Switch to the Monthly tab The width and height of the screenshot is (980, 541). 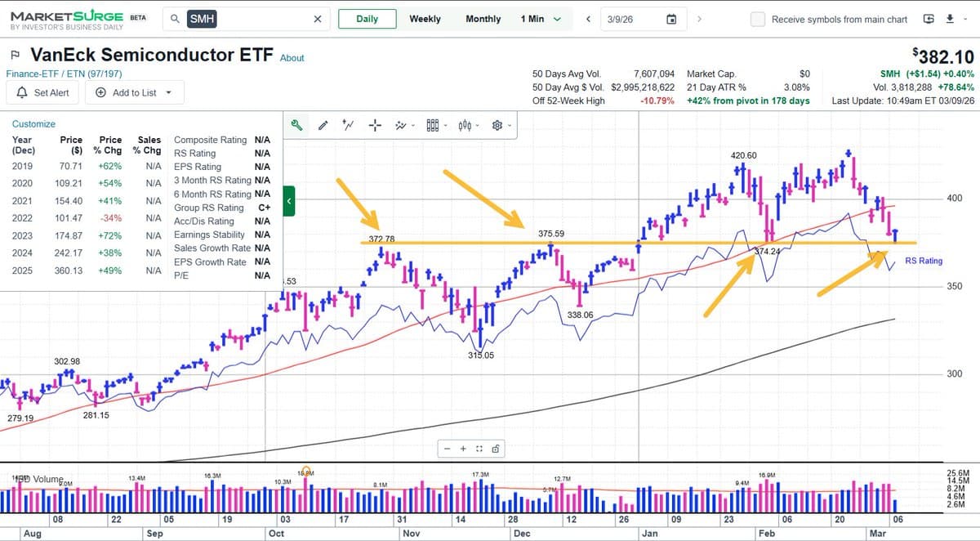pos(483,18)
